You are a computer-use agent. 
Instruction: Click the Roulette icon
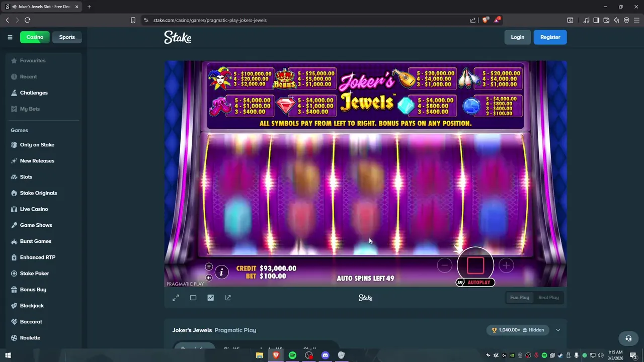click(x=14, y=338)
